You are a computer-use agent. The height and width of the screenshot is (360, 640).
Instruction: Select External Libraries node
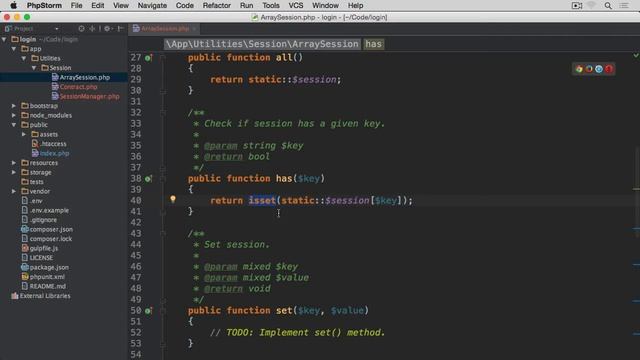45,296
